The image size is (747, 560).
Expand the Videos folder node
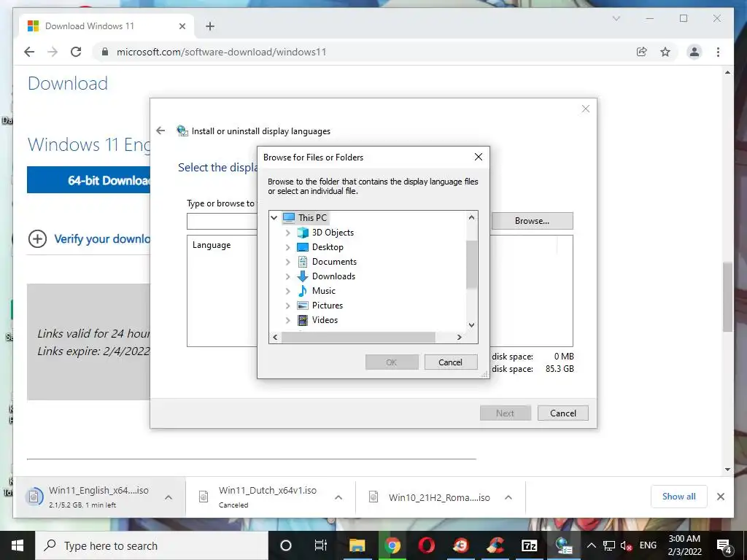click(x=287, y=321)
